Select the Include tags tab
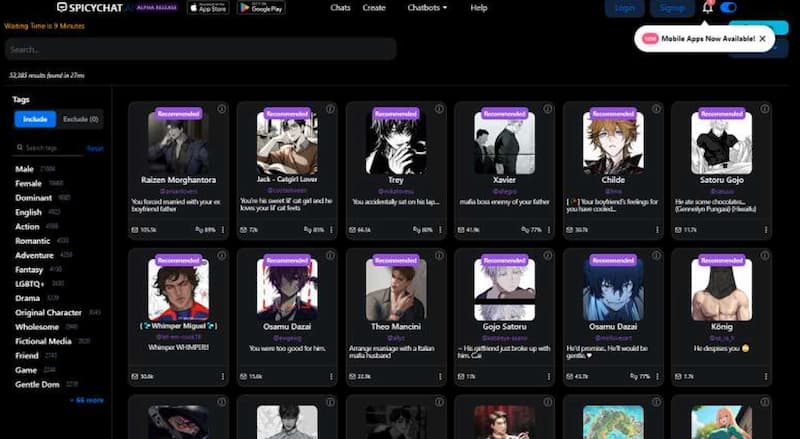This screenshot has height=439, width=800. 35,119
